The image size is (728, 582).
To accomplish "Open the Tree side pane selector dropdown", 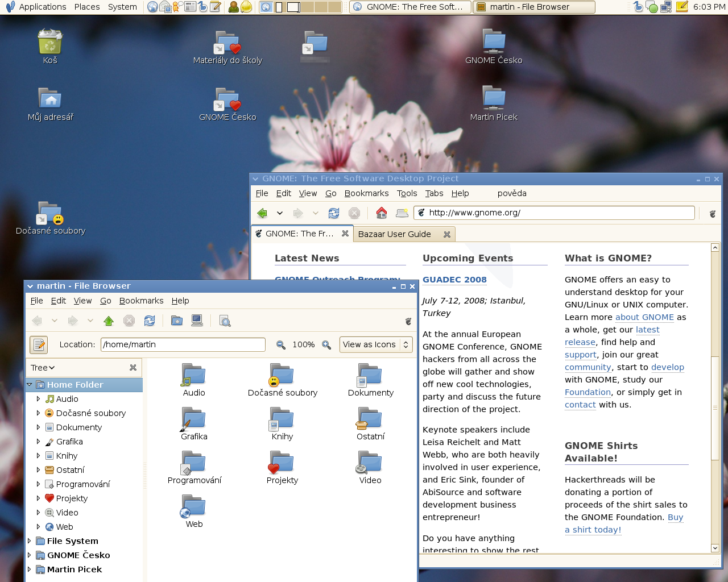I will (43, 368).
